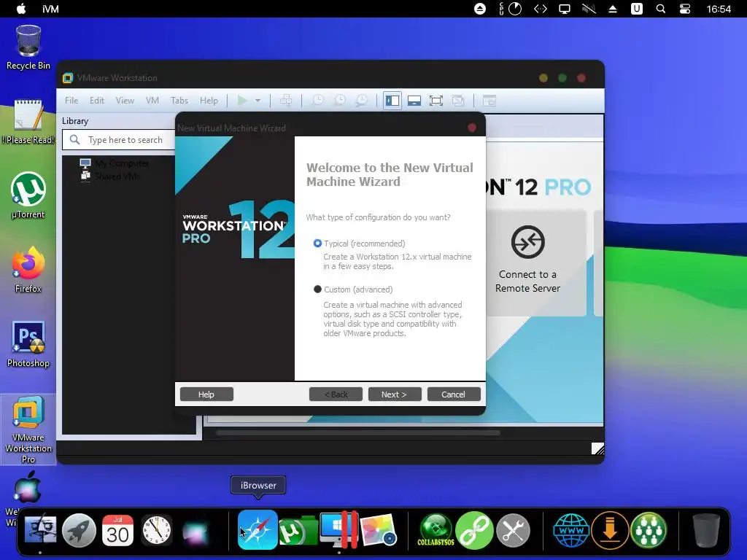Image resolution: width=747 pixels, height=560 pixels.
Task: Open the View menu in VMware Workstation
Action: (x=125, y=101)
